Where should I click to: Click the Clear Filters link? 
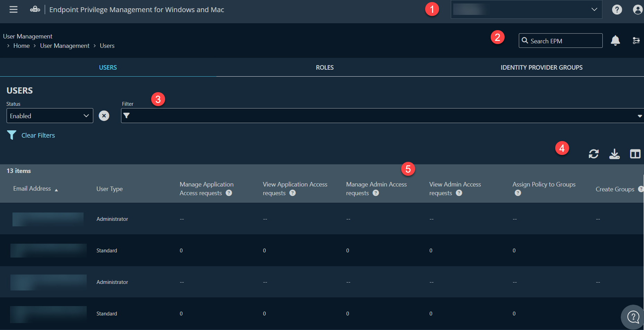[38, 135]
